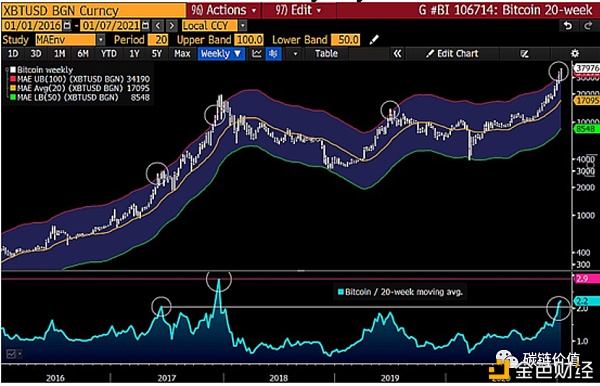
Task: Click the green MAE LB(50) legend swatch
Action: [x=13, y=97]
